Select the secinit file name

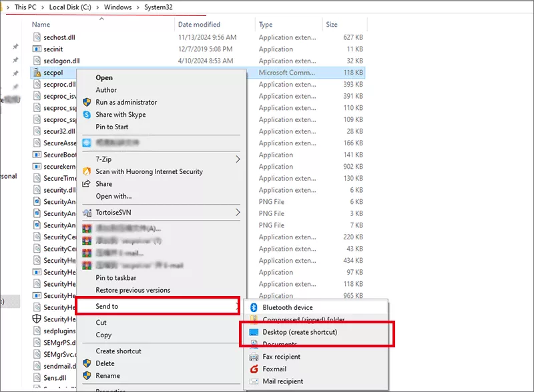tap(53, 49)
